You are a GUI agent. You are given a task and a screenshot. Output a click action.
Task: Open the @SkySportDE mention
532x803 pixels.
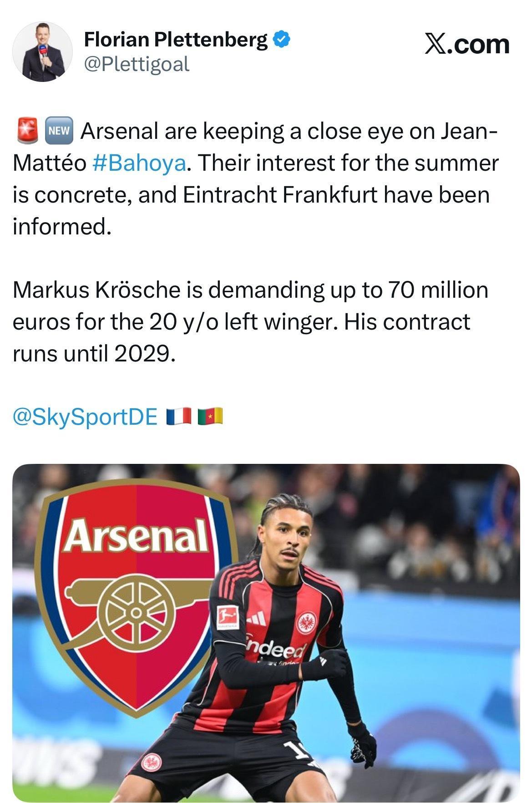click(85, 416)
